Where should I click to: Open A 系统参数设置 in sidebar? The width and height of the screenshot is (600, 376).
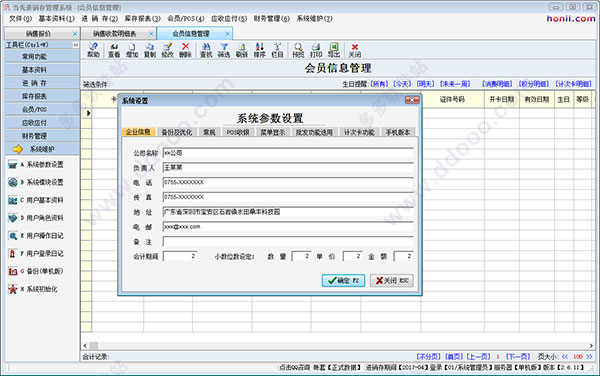[36, 164]
